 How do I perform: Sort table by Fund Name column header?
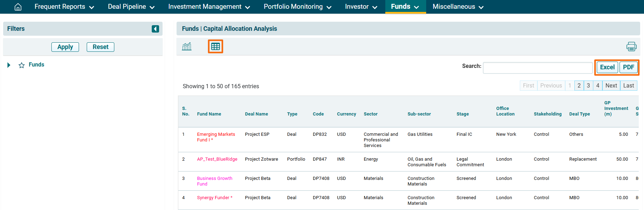(209, 114)
